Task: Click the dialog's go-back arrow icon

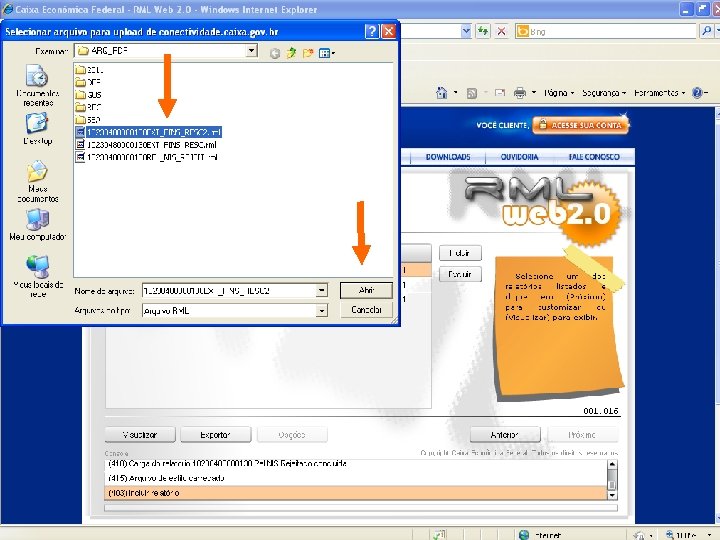Action: pos(275,54)
